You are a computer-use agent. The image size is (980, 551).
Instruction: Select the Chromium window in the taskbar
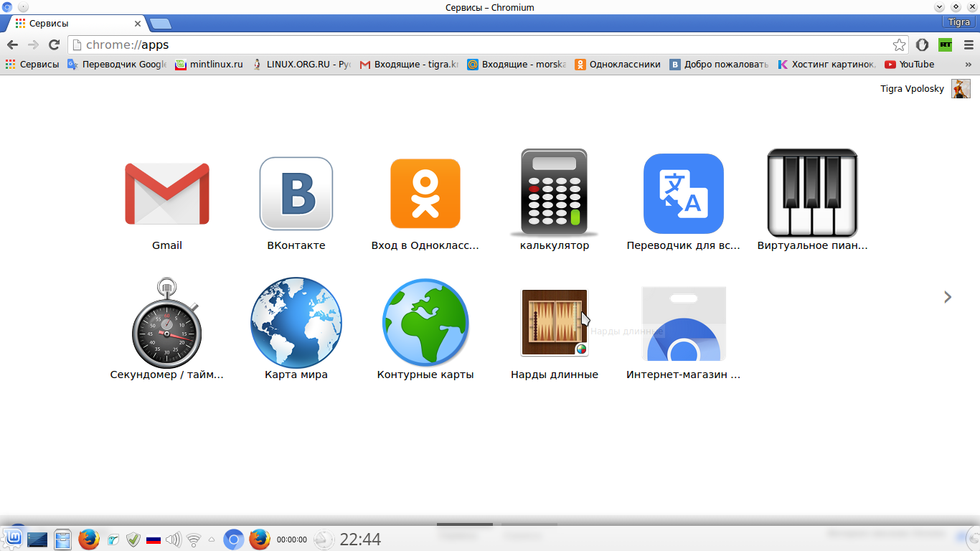tap(233, 540)
